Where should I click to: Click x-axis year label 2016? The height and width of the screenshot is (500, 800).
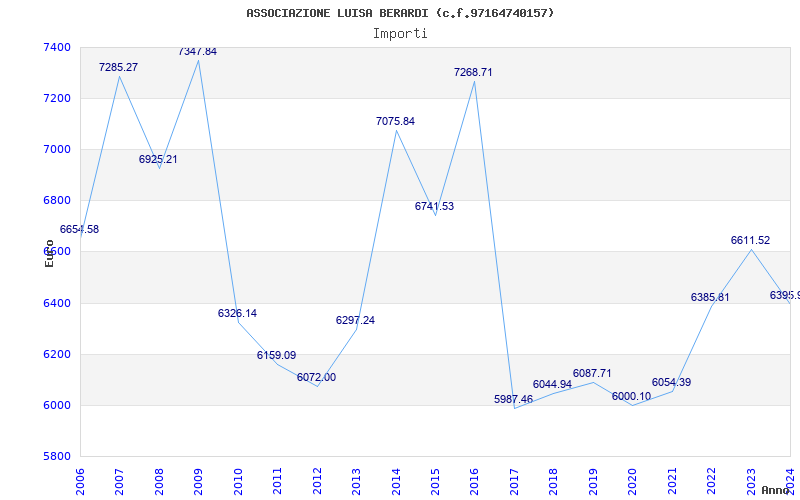coord(474,482)
